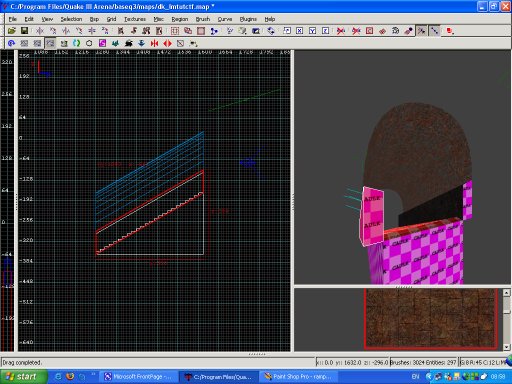Click the red bandage-shaped toolbar icon
This screenshot has height=384, width=512.
pyautogui.click(x=382, y=31)
